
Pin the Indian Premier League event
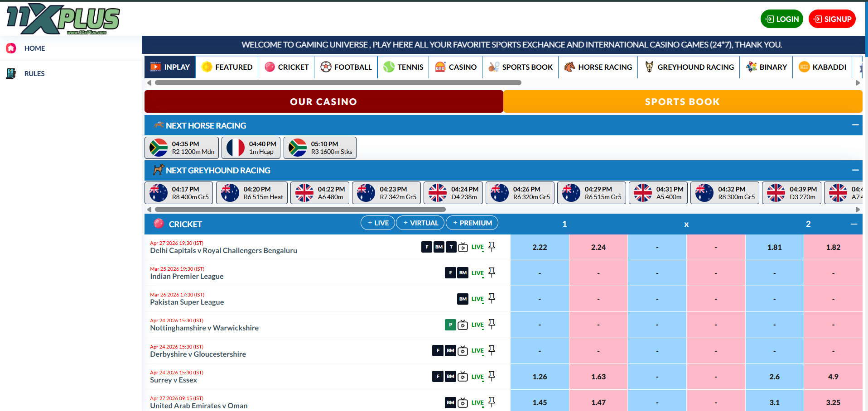click(492, 272)
